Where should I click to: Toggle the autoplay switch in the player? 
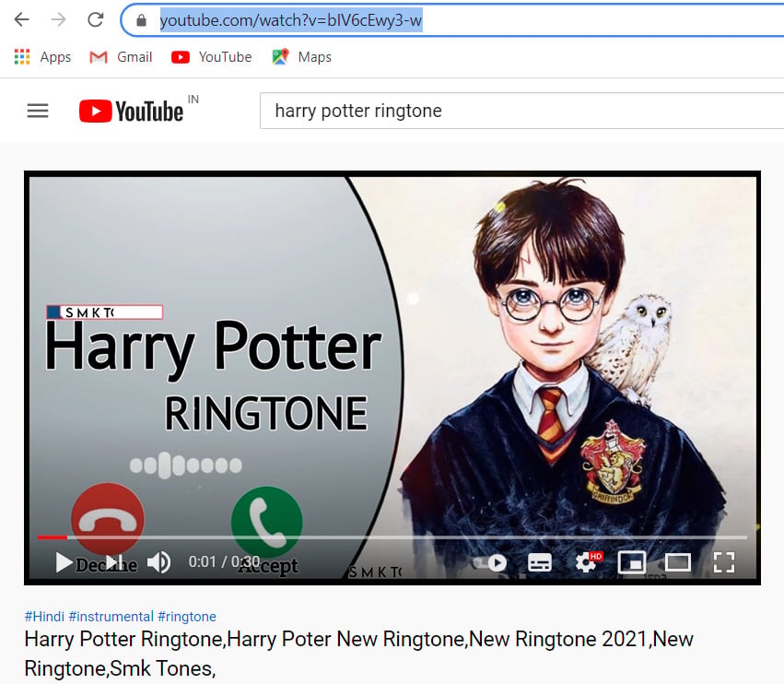tap(491, 563)
